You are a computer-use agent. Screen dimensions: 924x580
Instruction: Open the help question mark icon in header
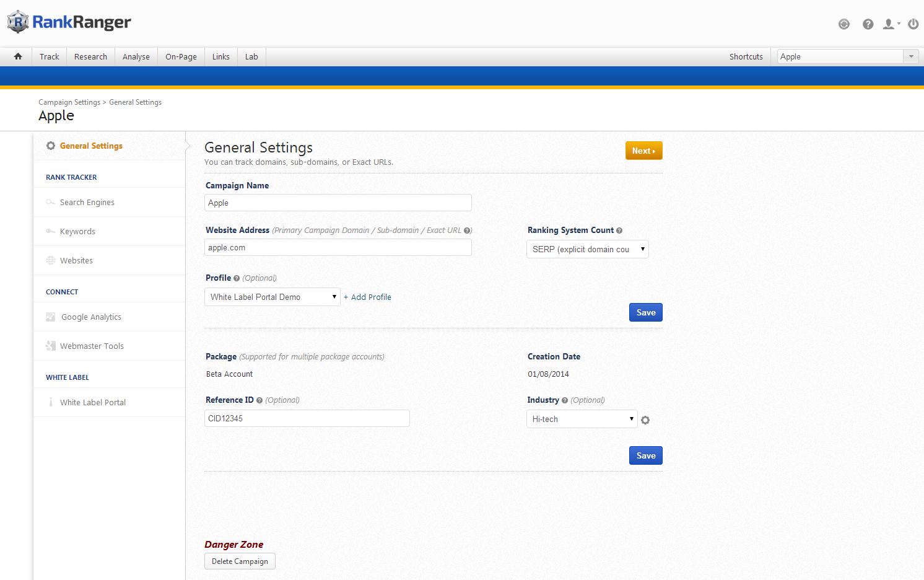click(x=868, y=24)
